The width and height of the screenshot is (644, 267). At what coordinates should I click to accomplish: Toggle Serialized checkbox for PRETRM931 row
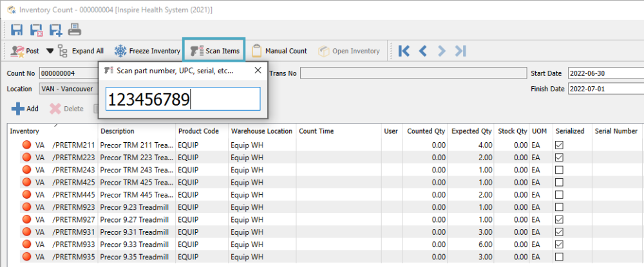coord(560,232)
